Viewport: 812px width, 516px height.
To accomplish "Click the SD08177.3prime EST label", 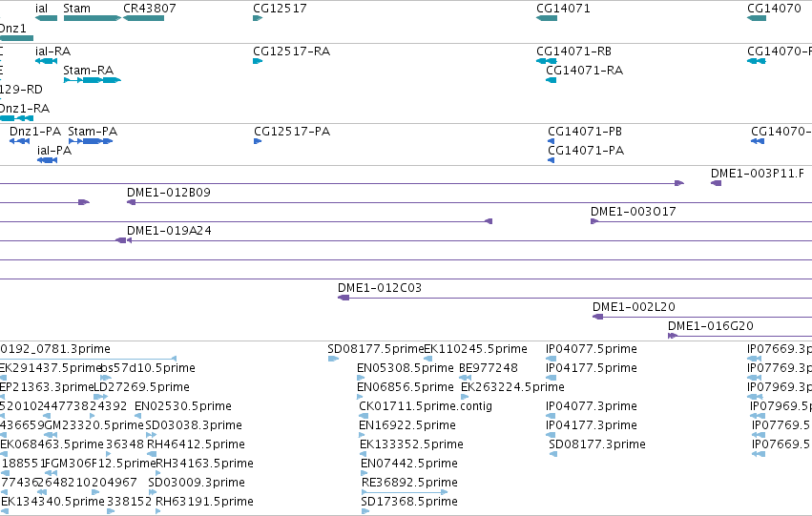I will pos(597,444).
